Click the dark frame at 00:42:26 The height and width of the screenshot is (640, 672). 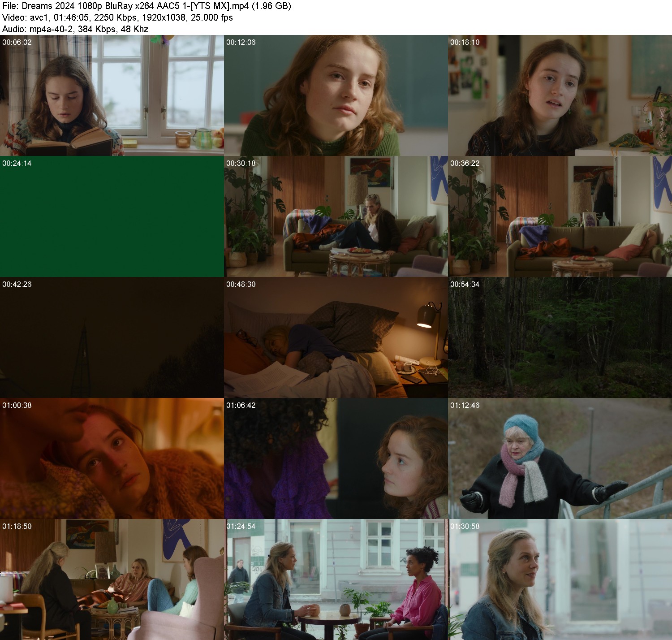(x=112, y=337)
